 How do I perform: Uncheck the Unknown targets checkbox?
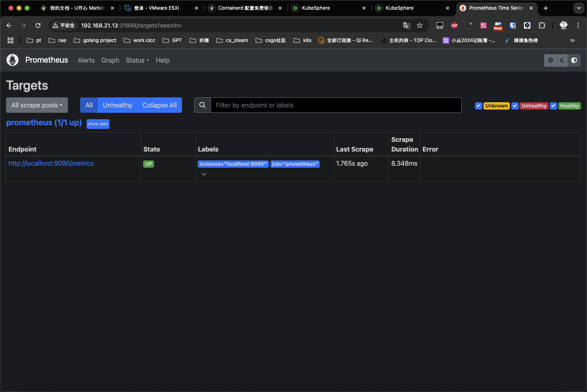pyautogui.click(x=479, y=105)
